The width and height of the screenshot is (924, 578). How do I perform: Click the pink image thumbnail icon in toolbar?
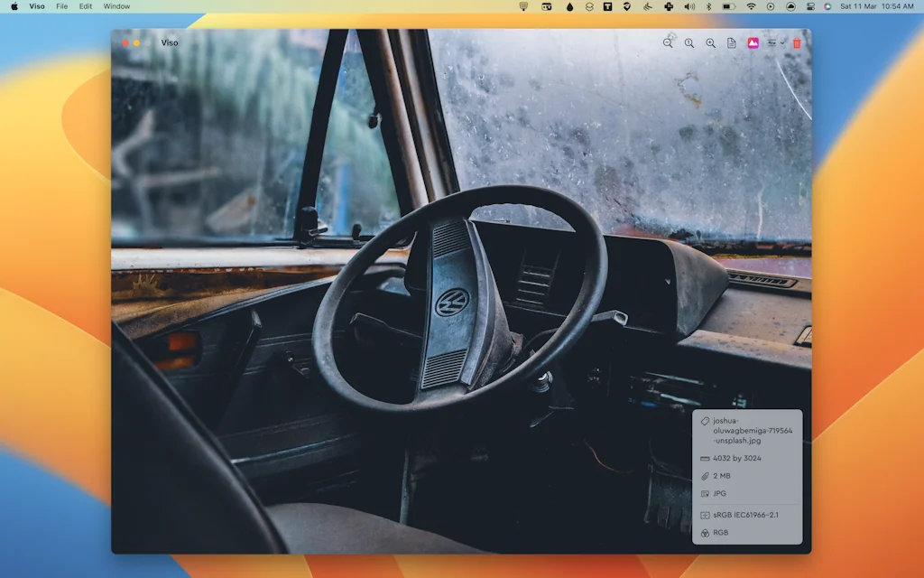pos(753,42)
